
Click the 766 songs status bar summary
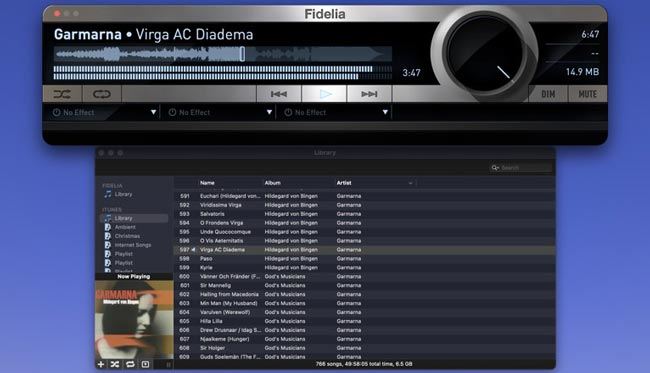point(364,364)
